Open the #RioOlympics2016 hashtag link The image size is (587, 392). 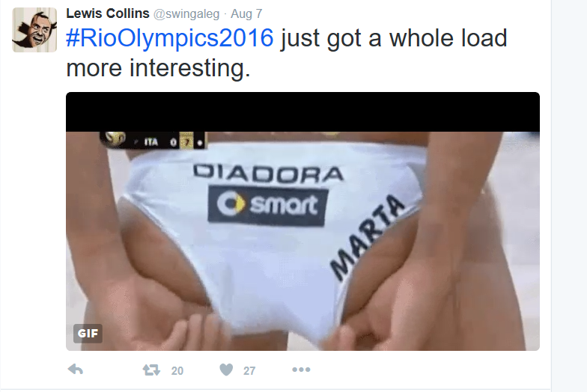169,38
